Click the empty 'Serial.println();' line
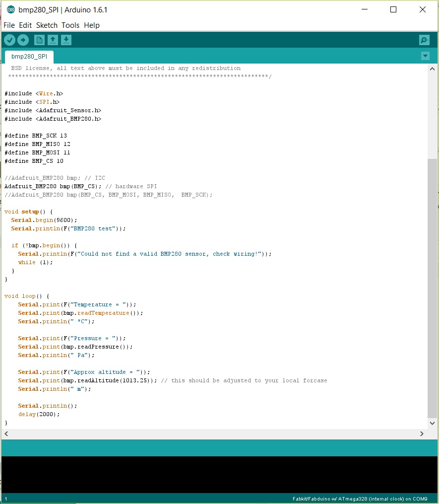Image resolution: width=439 pixels, height=504 pixels. [x=48, y=406]
